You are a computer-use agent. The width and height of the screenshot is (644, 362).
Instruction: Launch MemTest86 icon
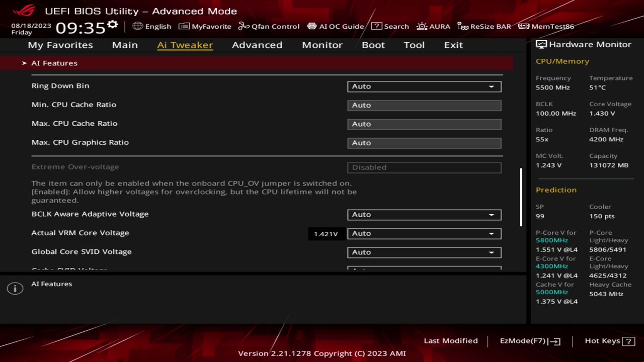(x=524, y=26)
